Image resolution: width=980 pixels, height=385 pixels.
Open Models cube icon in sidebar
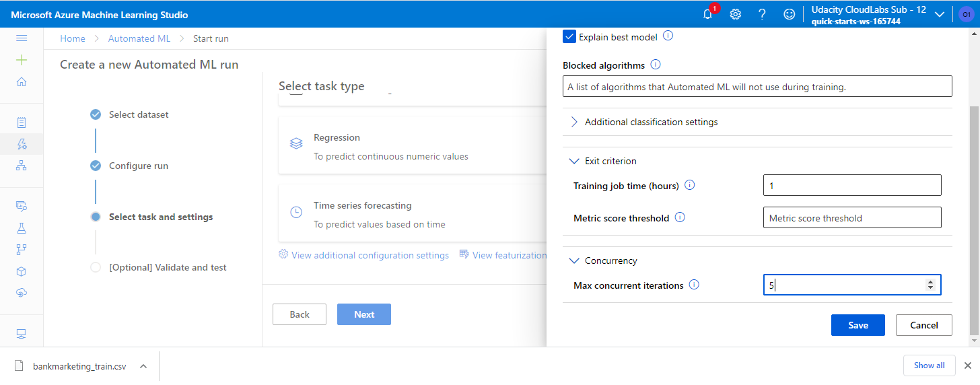click(x=22, y=271)
